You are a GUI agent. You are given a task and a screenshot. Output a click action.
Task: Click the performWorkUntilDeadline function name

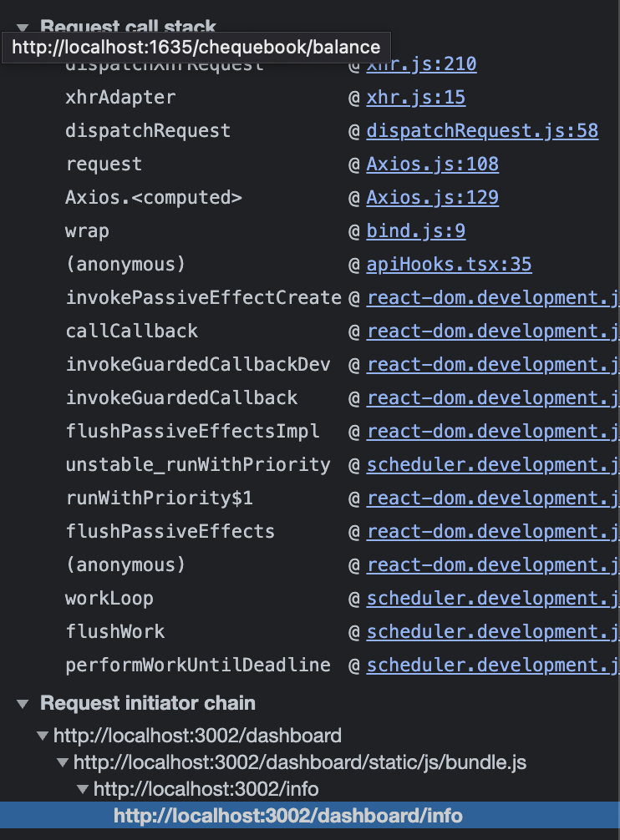(198, 665)
